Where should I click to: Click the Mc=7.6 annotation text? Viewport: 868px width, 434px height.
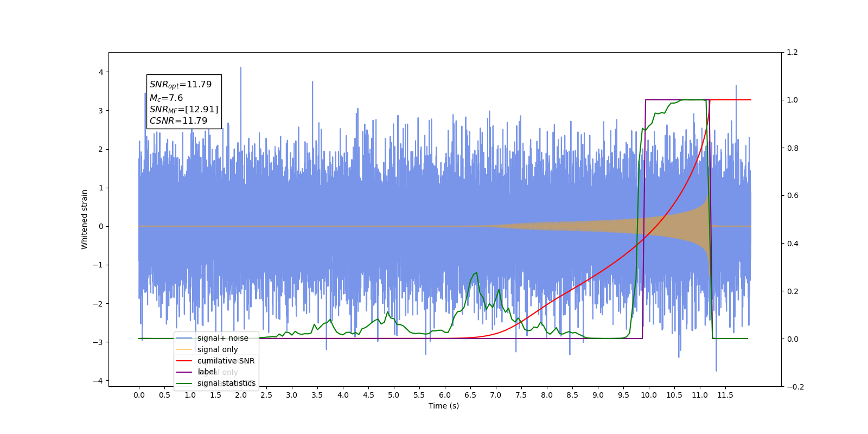point(166,98)
